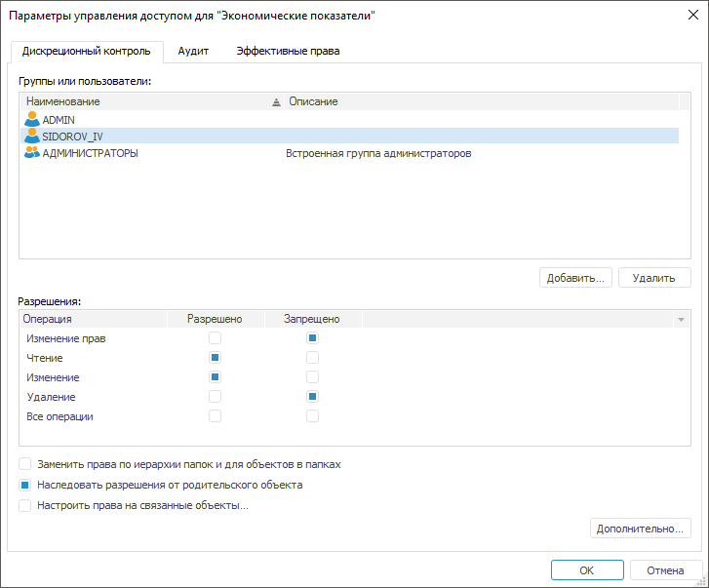Screen dimensions: 709x588
Task: Click the АДМИНИСТРАТОРЫ group icon
Action: 32,153
